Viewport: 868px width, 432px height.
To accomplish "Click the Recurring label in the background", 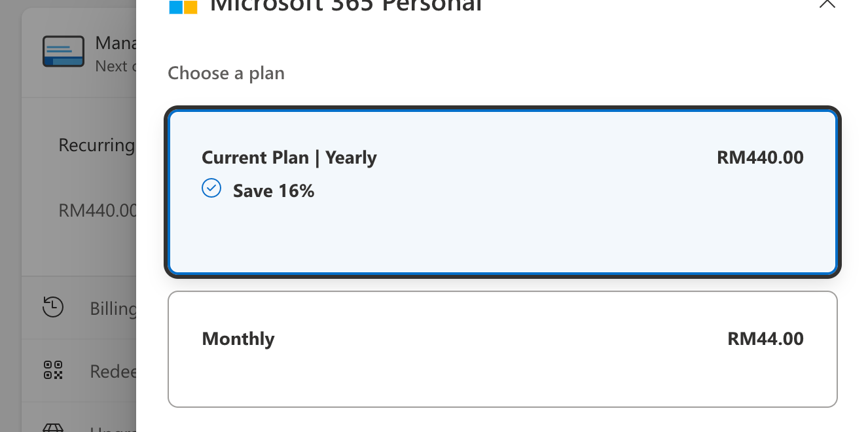I will coord(97,145).
